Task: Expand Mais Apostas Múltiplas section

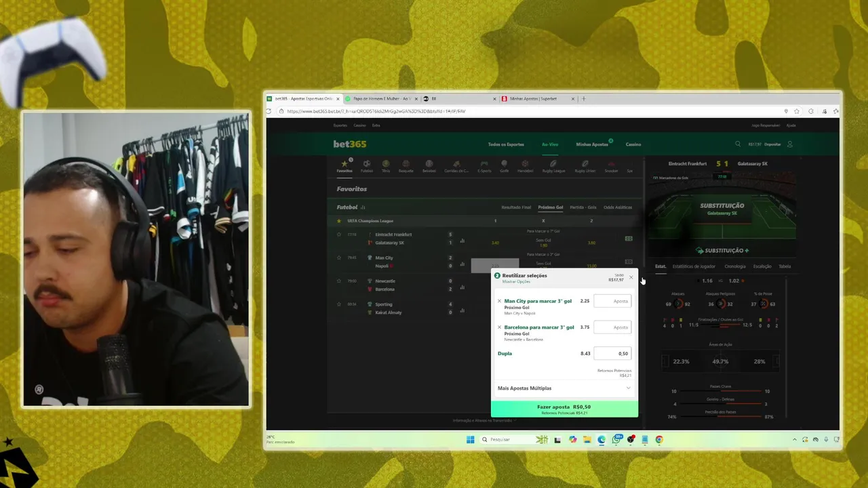Action: coord(564,388)
